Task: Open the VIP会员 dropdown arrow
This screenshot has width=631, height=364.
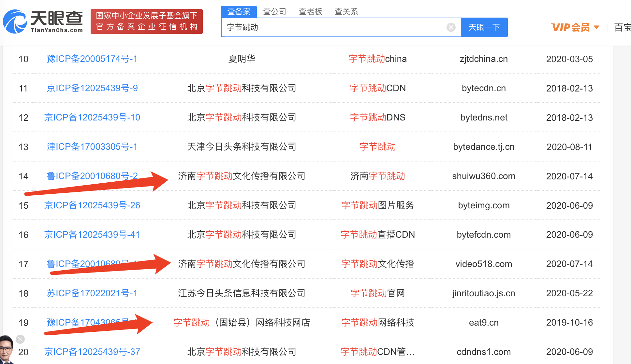Action: click(x=596, y=27)
